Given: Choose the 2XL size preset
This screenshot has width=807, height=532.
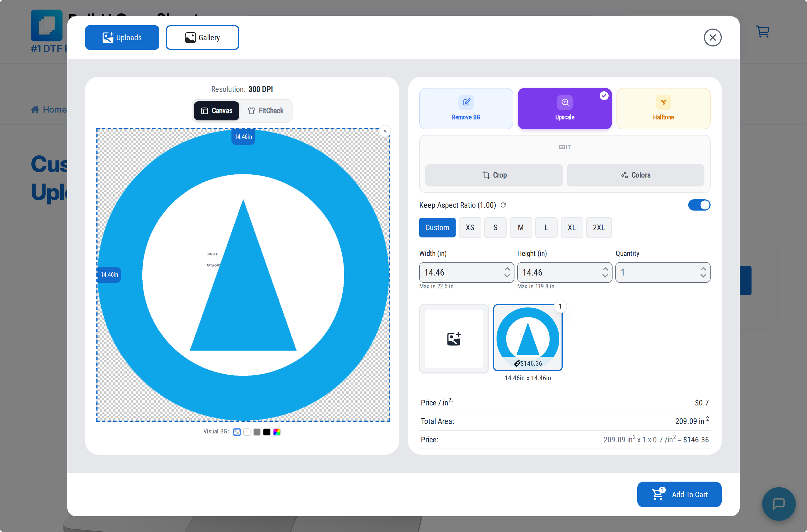Looking at the screenshot, I should 599,228.
